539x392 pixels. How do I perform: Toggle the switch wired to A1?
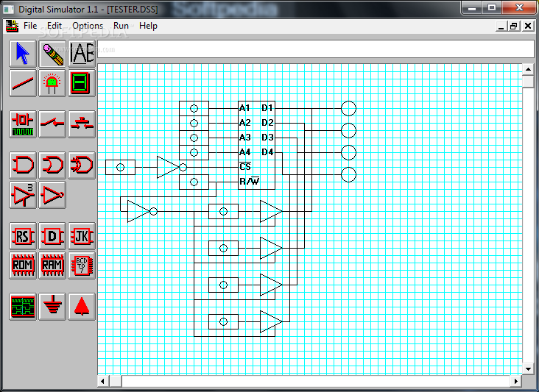pyautogui.click(x=194, y=108)
